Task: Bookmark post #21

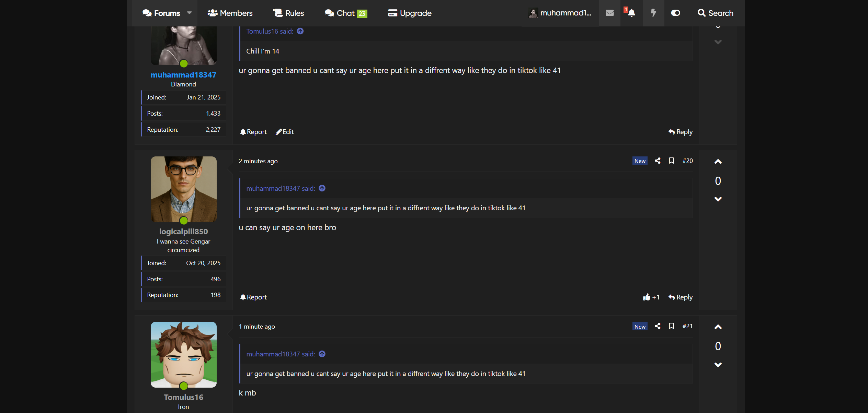Action: 671,326
